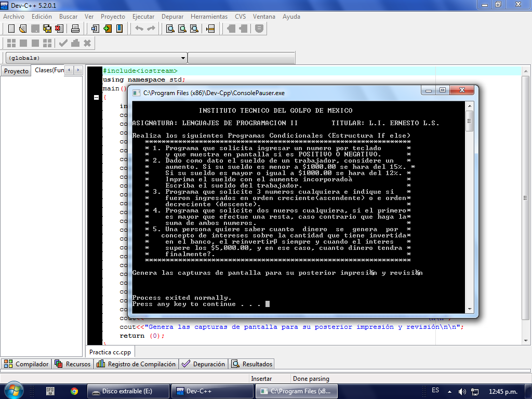
Task: Click the Windows Start button
Action: pyautogui.click(x=14, y=390)
